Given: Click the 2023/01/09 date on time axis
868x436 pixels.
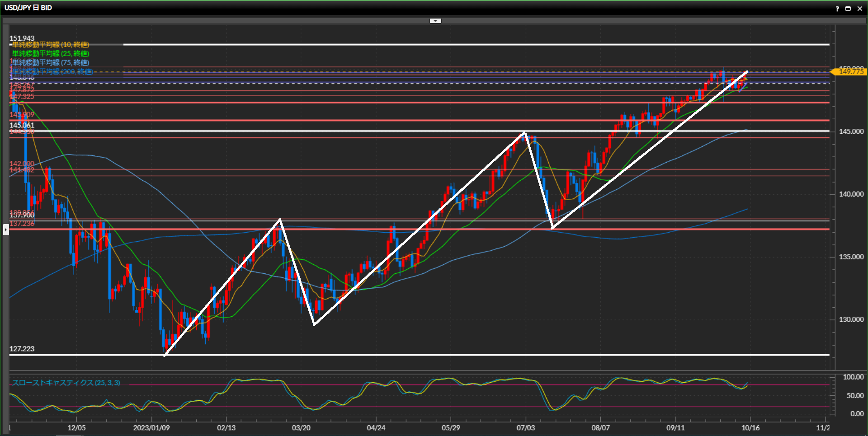Looking at the screenshot, I should point(151,427).
